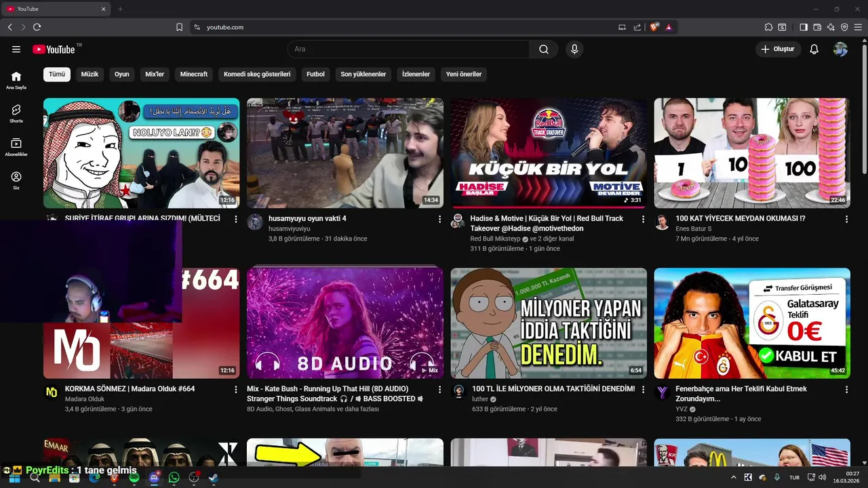The width and height of the screenshot is (868, 488).
Task: Select the Tümü filter chip
Action: (57, 74)
